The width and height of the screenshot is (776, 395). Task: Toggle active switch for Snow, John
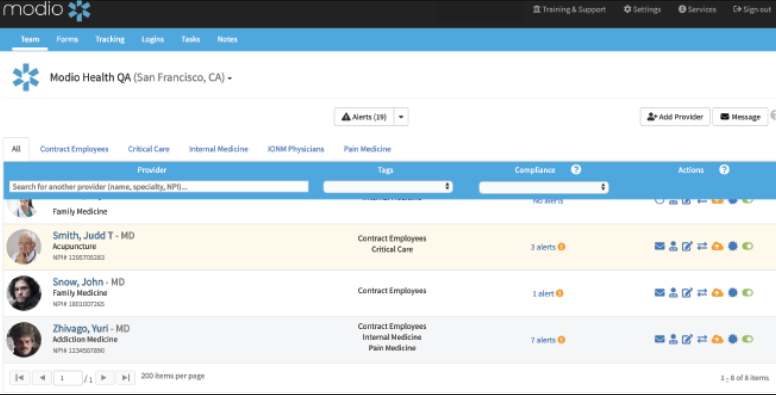(747, 293)
